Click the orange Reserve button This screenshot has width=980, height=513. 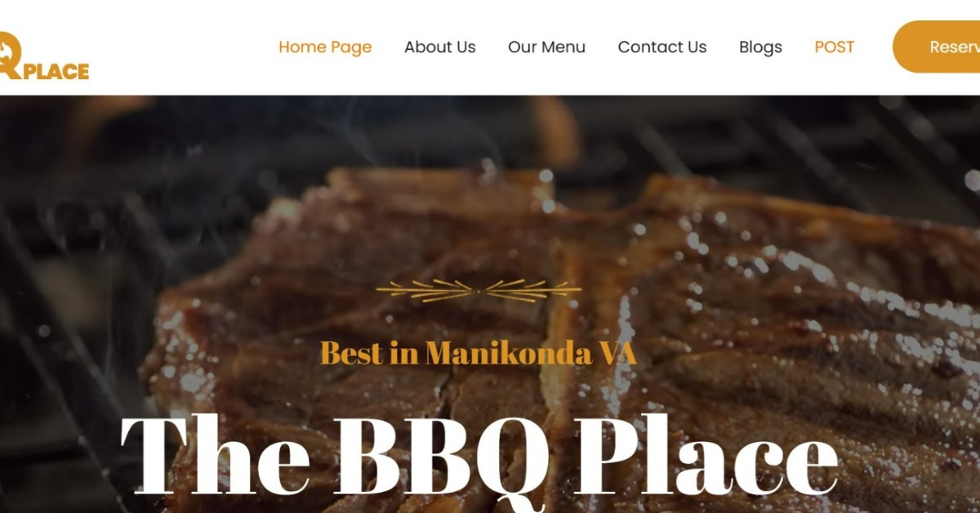(x=936, y=47)
